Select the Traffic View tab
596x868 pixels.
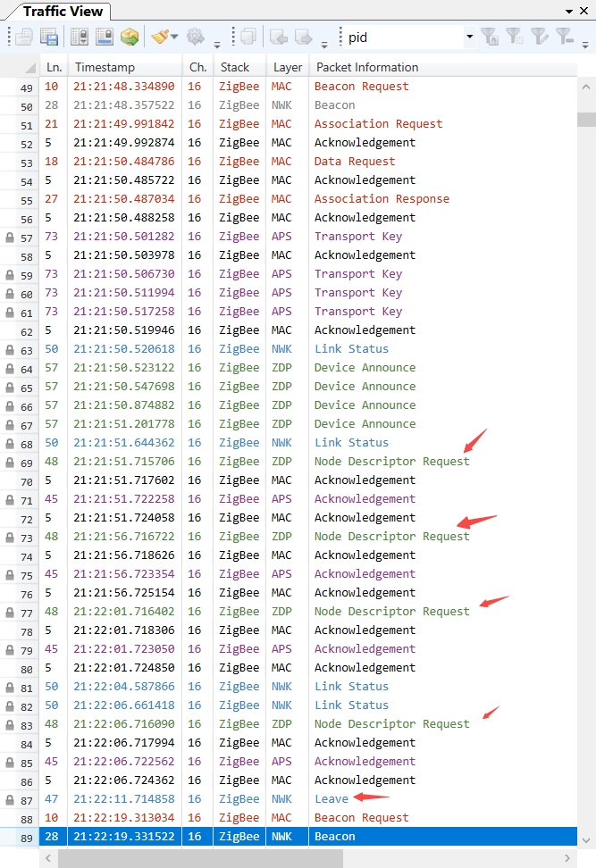pyautogui.click(x=63, y=11)
